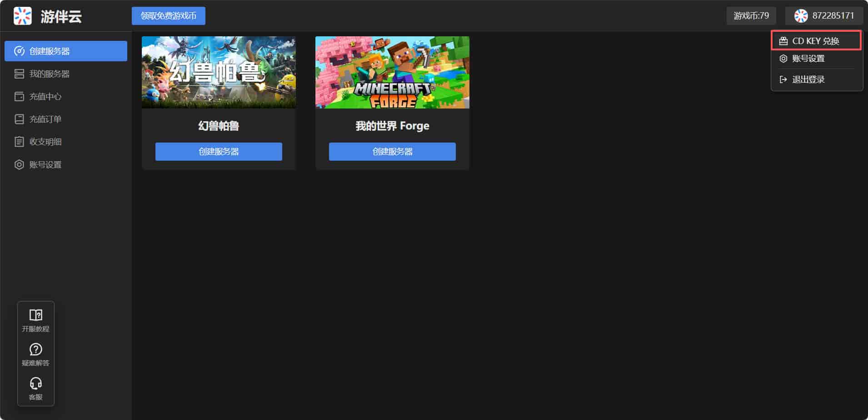Click the 我的服务器 server stack icon

[19, 74]
